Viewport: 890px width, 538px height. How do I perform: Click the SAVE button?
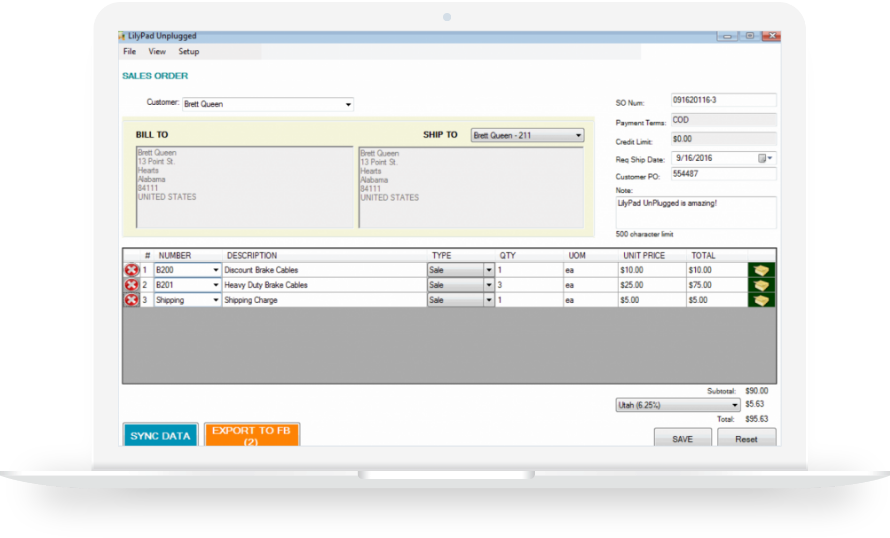pyautogui.click(x=682, y=438)
